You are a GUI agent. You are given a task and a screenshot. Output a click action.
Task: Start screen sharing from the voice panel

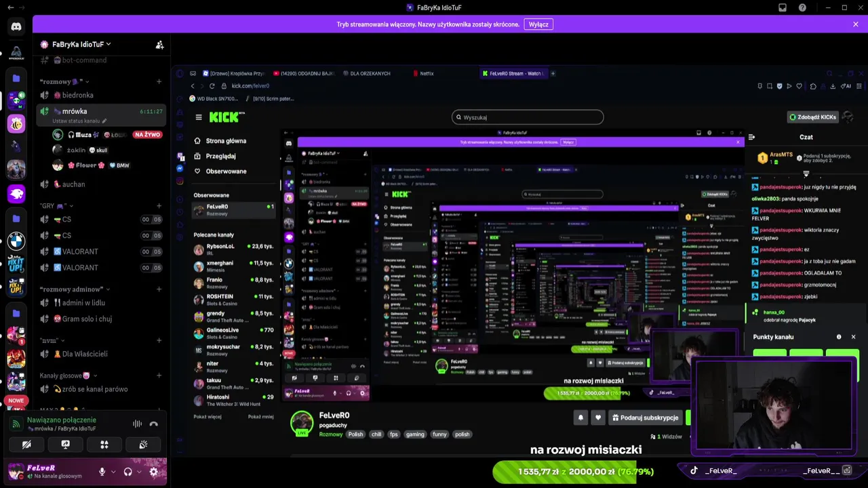66,445
